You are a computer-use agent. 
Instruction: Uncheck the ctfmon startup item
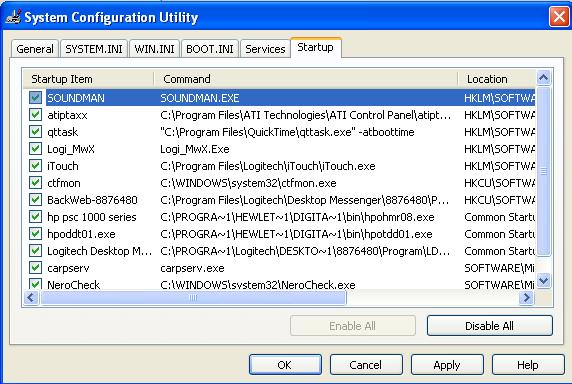coord(35,183)
